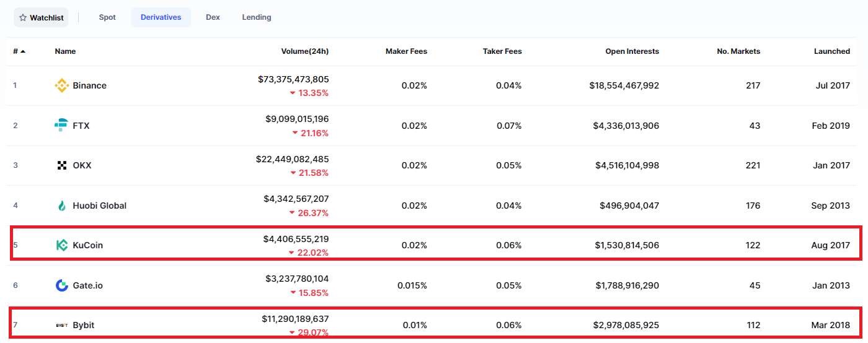
Task: Click OKX open interest $4,516,104,998
Action: click(x=626, y=165)
